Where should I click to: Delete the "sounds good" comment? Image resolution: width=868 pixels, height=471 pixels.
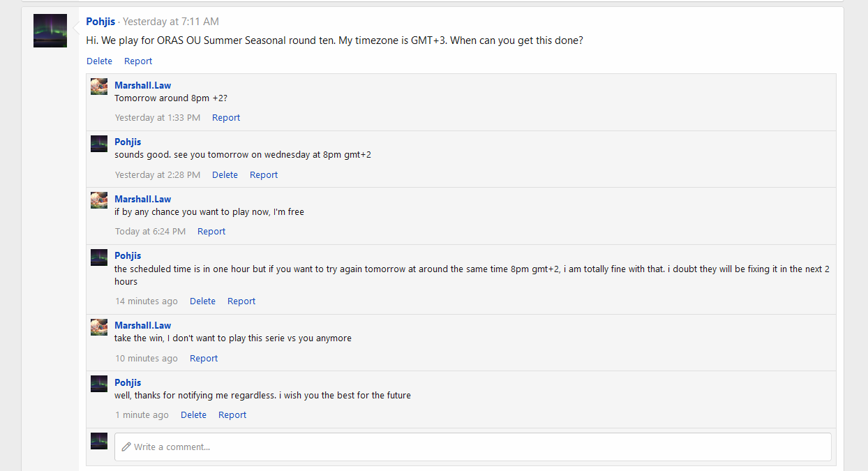coord(225,175)
